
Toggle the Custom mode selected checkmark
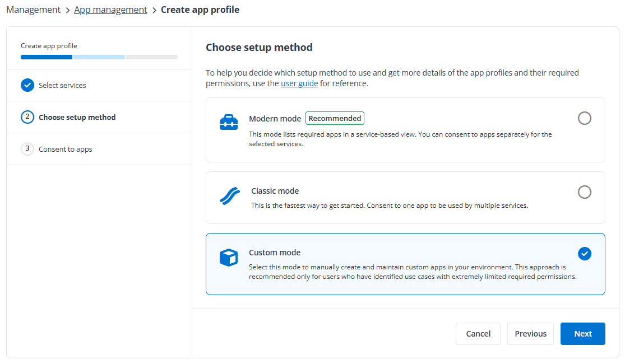pos(584,254)
